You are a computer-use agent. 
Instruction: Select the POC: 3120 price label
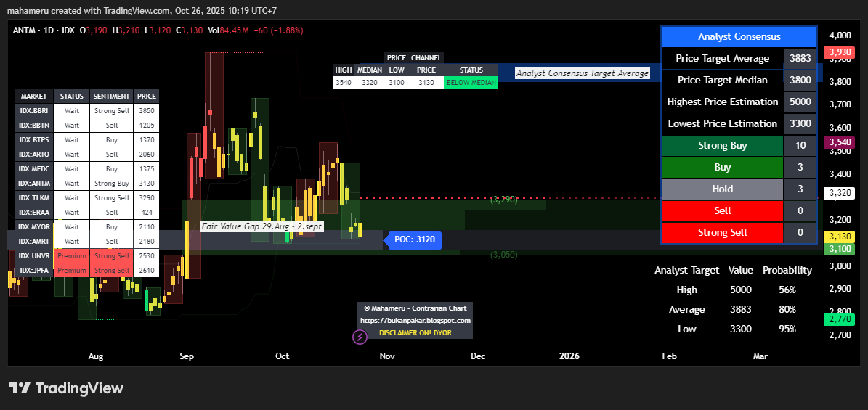pos(415,239)
